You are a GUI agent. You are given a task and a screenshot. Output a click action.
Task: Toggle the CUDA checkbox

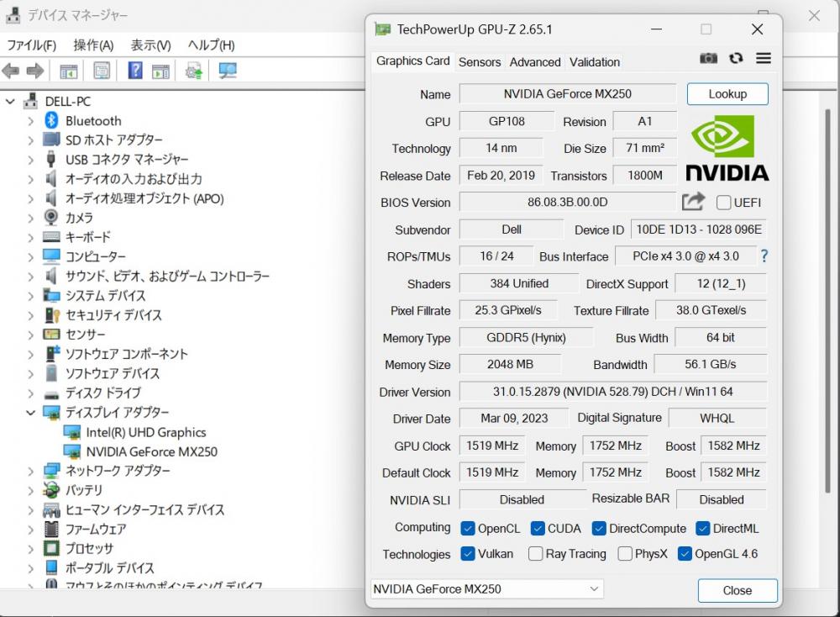(x=538, y=528)
